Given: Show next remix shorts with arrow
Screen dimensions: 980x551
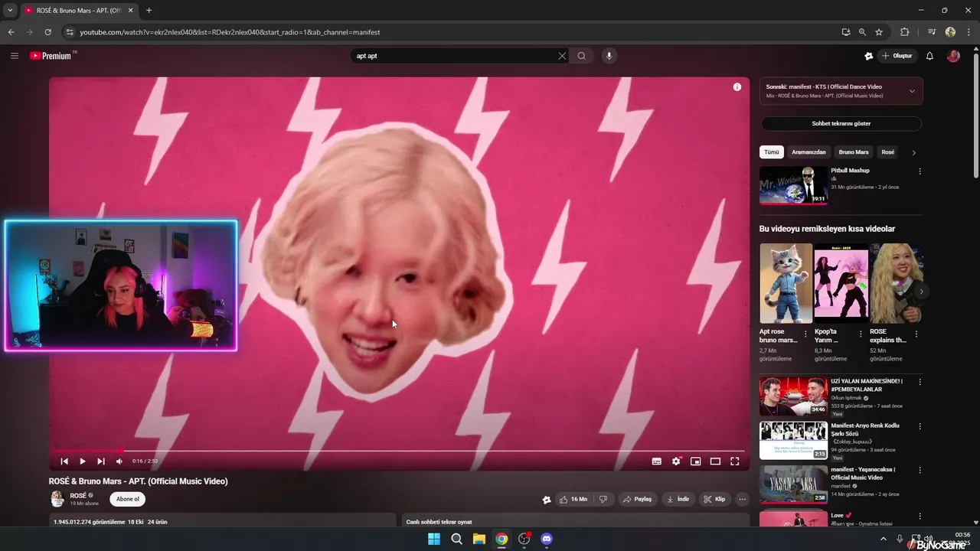Looking at the screenshot, I should pyautogui.click(x=922, y=292).
